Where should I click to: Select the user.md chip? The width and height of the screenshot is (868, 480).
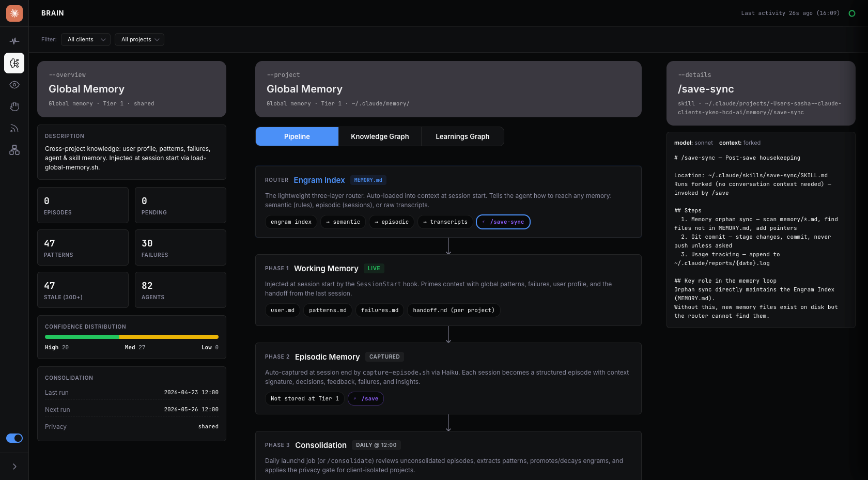(283, 311)
